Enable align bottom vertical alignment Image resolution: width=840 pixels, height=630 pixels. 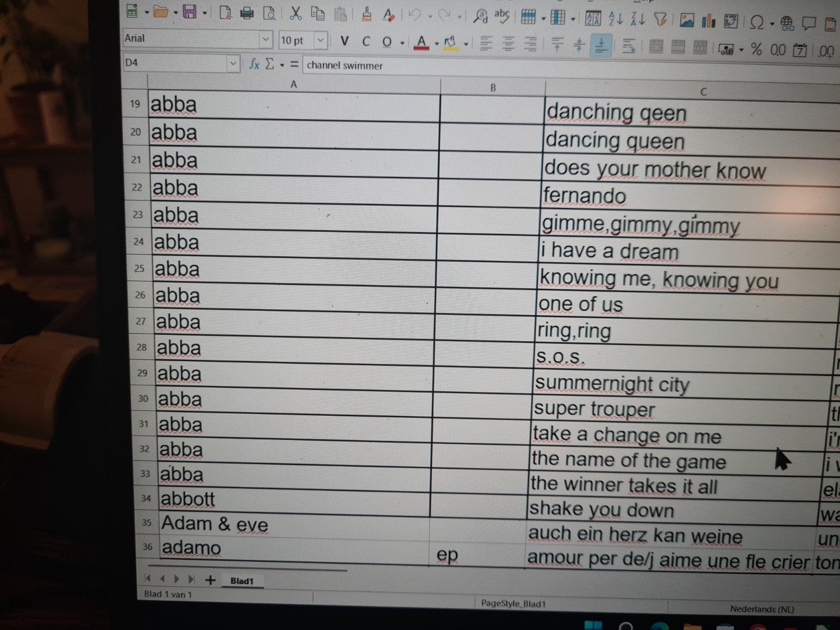click(x=601, y=46)
